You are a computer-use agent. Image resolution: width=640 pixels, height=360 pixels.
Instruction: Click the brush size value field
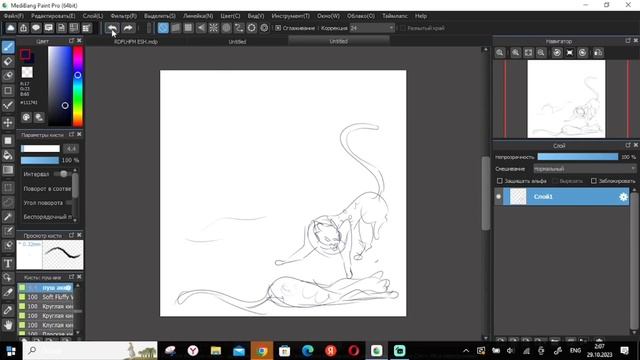point(71,149)
